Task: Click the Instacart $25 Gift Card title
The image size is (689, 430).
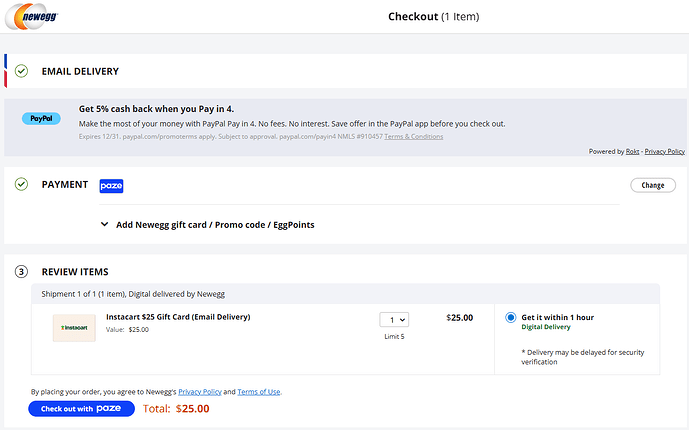Action: click(x=178, y=317)
